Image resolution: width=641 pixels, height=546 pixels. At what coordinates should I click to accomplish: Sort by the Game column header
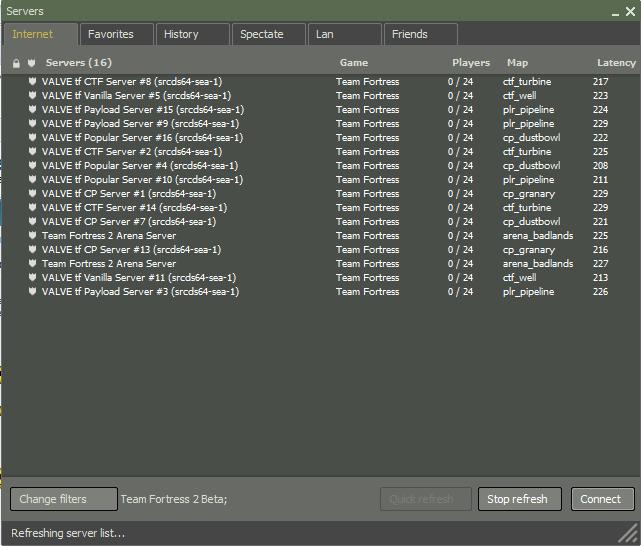354,63
